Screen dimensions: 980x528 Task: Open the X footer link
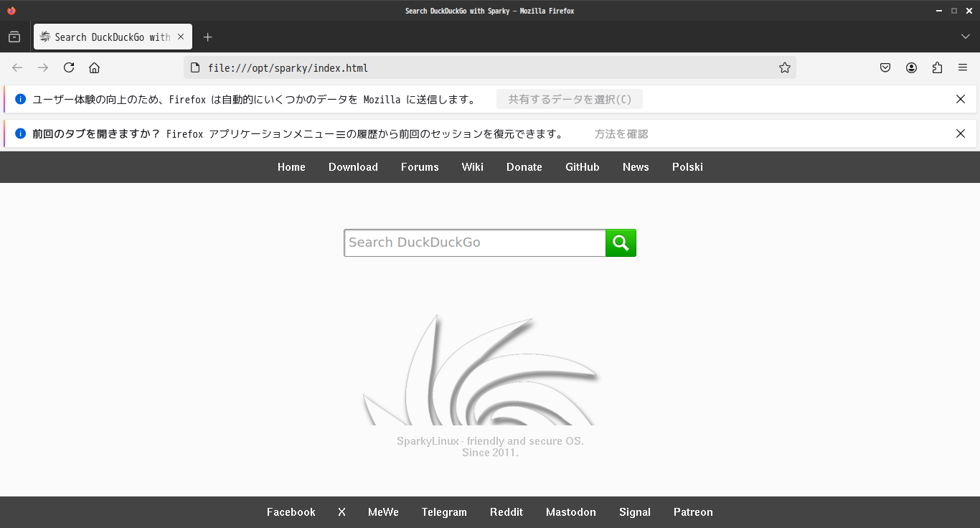tap(341, 512)
